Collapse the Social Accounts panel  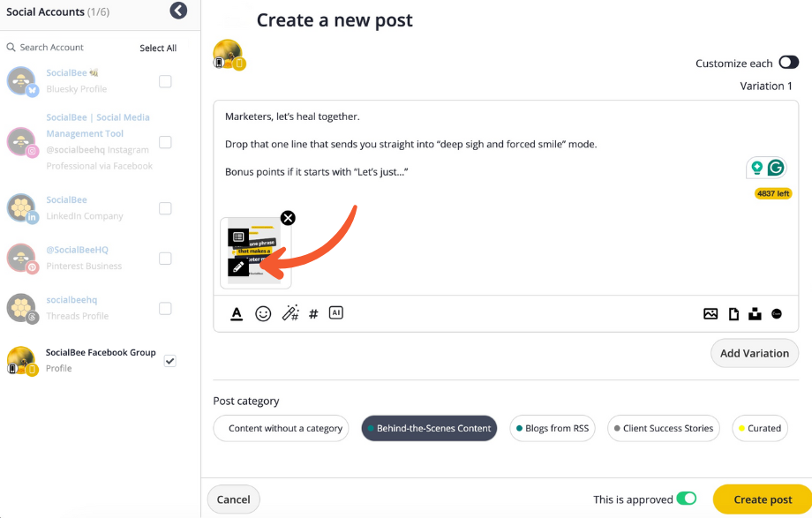(x=179, y=11)
